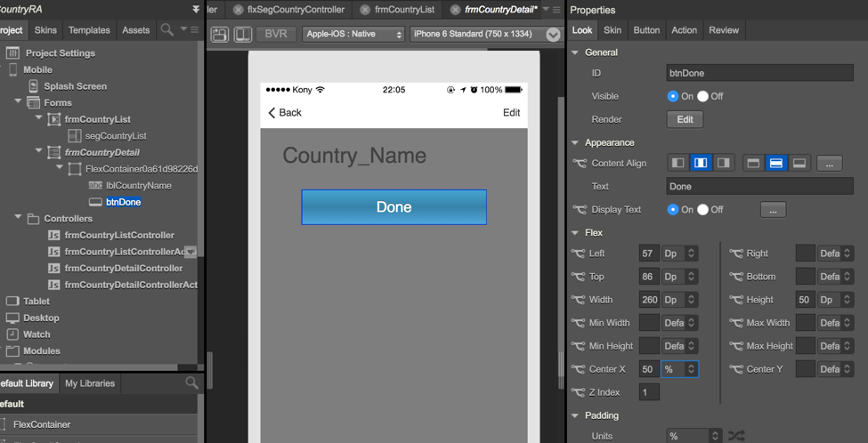
Task: Select the Display Text On radio button
Action: pyautogui.click(x=673, y=210)
